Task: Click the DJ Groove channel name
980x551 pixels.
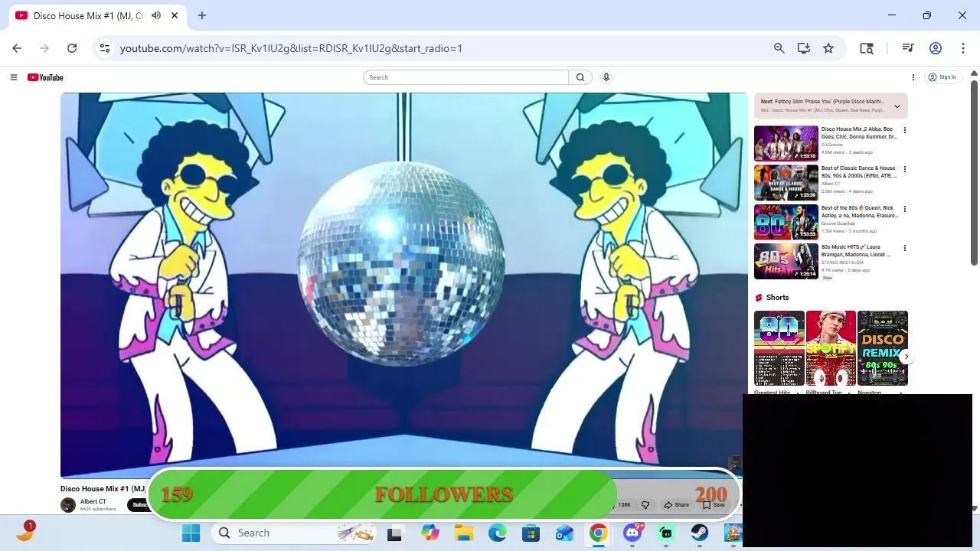Action: pyautogui.click(x=832, y=145)
